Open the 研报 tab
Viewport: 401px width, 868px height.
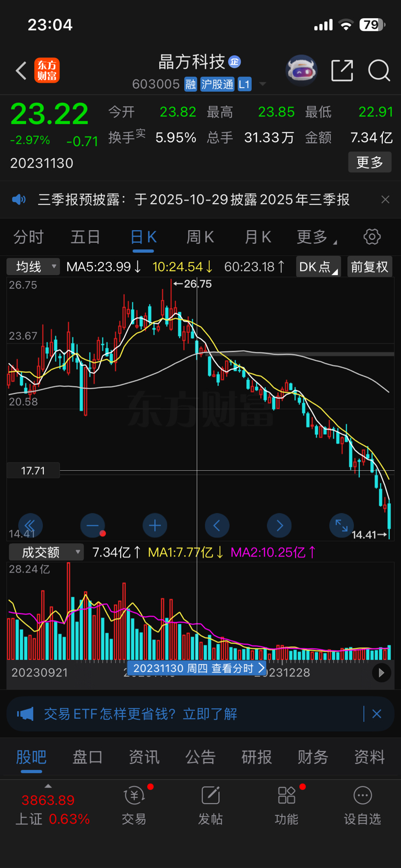click(256, 757)
